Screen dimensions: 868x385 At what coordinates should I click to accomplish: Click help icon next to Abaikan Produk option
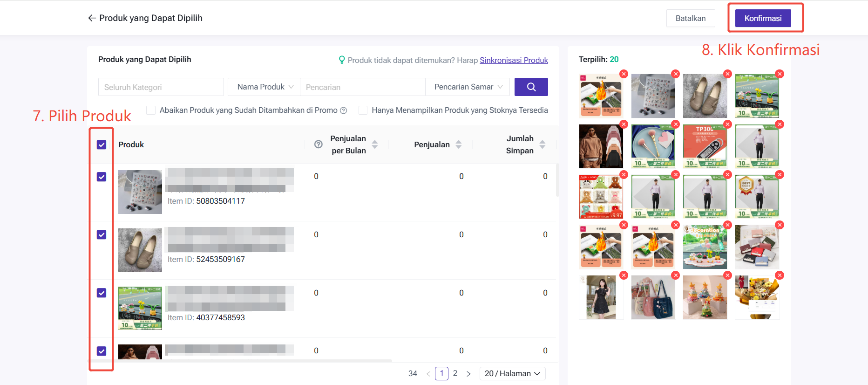pyautogui.click(x=344, y=110)
